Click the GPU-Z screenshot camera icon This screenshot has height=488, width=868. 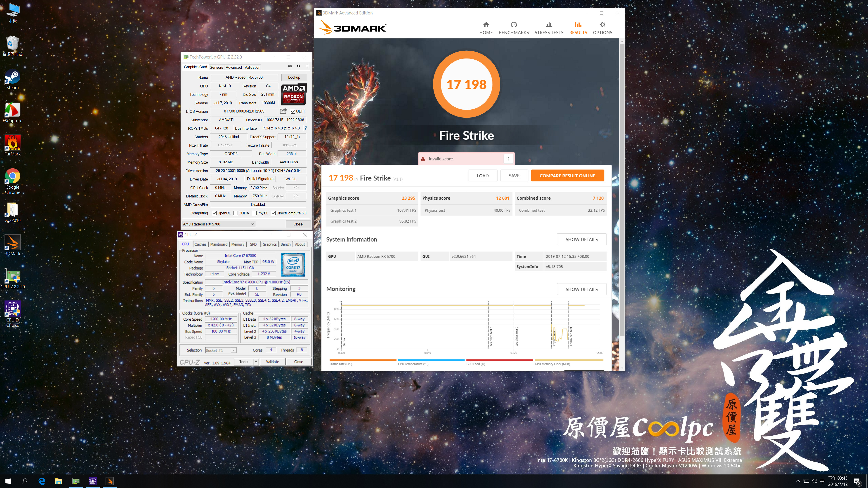click(290, 66)
